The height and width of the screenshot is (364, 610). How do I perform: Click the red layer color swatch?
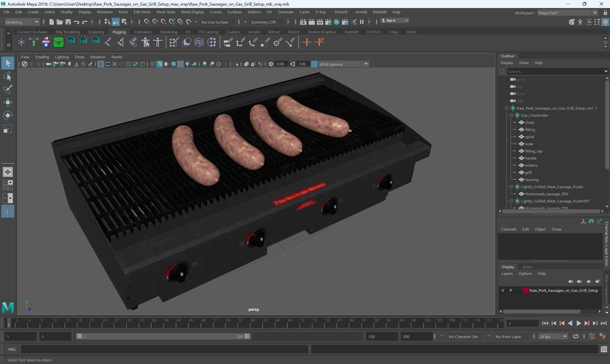tap(526, 290)
